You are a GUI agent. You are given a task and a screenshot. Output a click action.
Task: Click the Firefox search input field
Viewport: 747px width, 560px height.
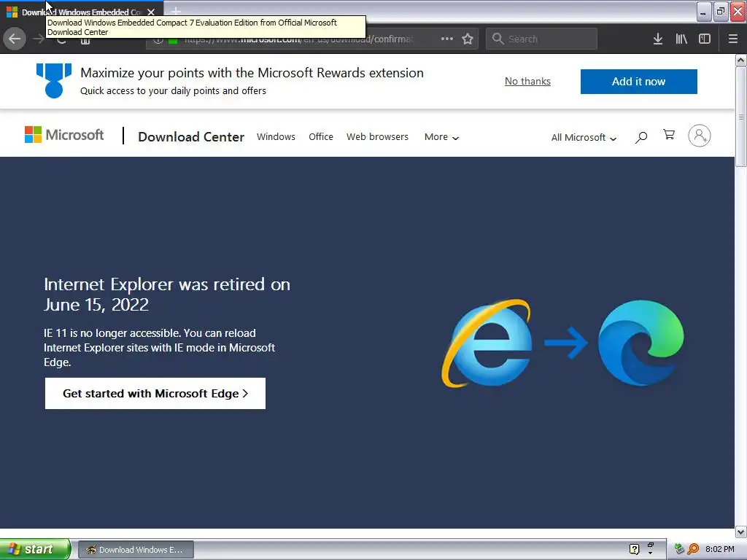pyautogui.click(x=542, y=39)
